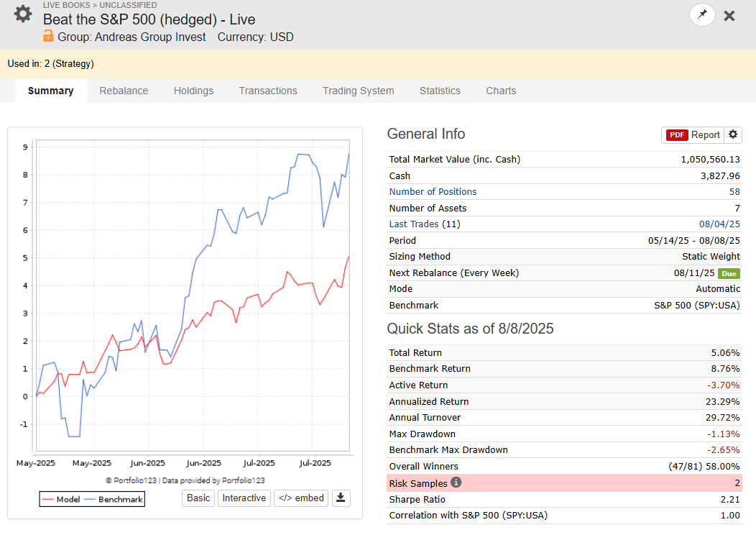756x535 pixels.
Task: Click the S&P 500 (SPY:USA) benchmark value
Action: [696, 306]
